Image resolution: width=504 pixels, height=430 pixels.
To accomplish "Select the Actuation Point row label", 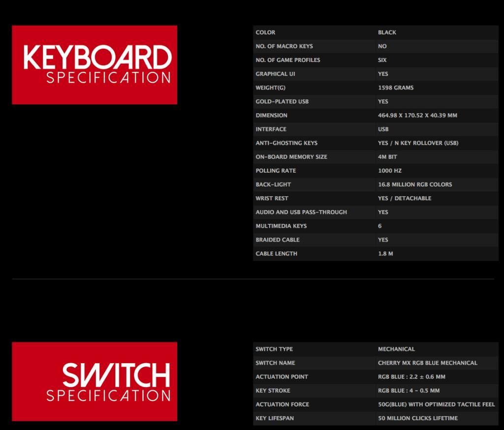I will 282,377.
